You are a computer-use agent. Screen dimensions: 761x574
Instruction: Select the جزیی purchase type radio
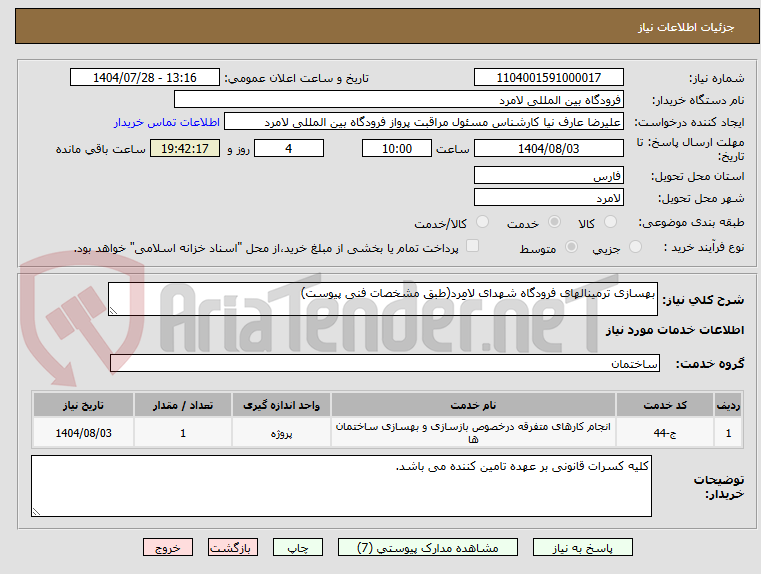[635, 246]
